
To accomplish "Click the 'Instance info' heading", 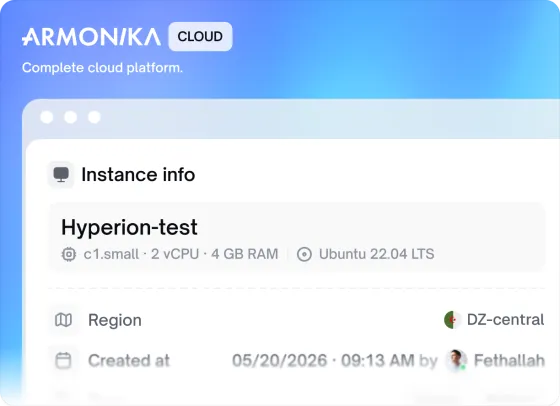I will point(138,175).
